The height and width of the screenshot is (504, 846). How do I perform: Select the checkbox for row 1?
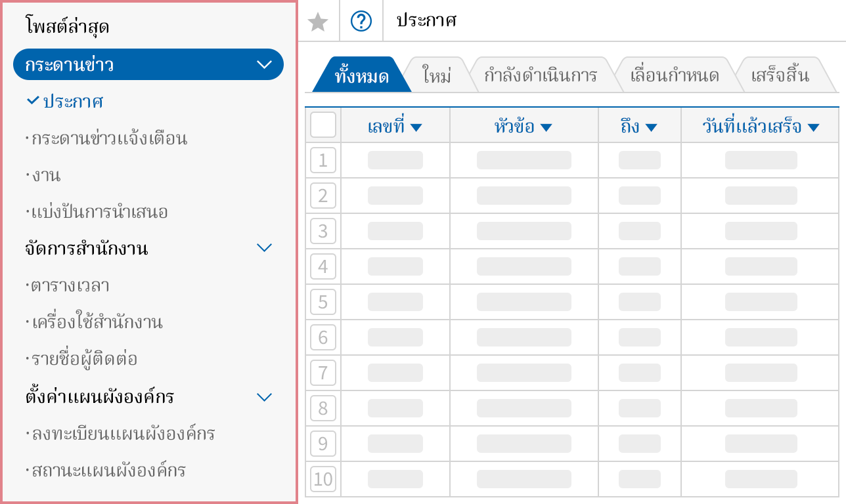click(x=323, y=160)
